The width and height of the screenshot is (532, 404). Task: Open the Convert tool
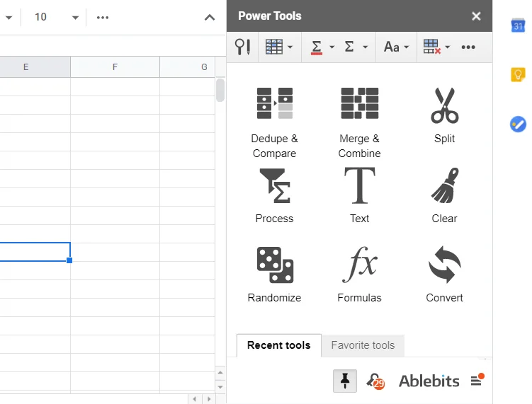(x=444, y=274)
